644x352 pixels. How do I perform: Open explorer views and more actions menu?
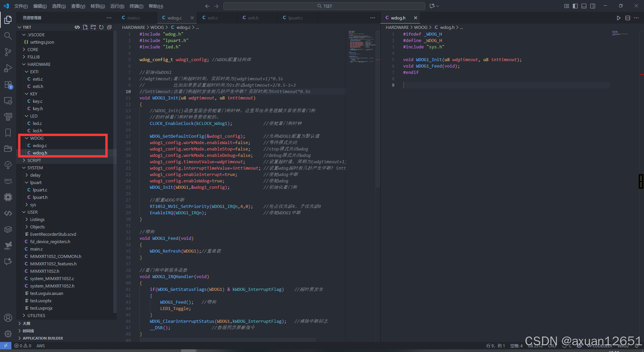[109, 18]
